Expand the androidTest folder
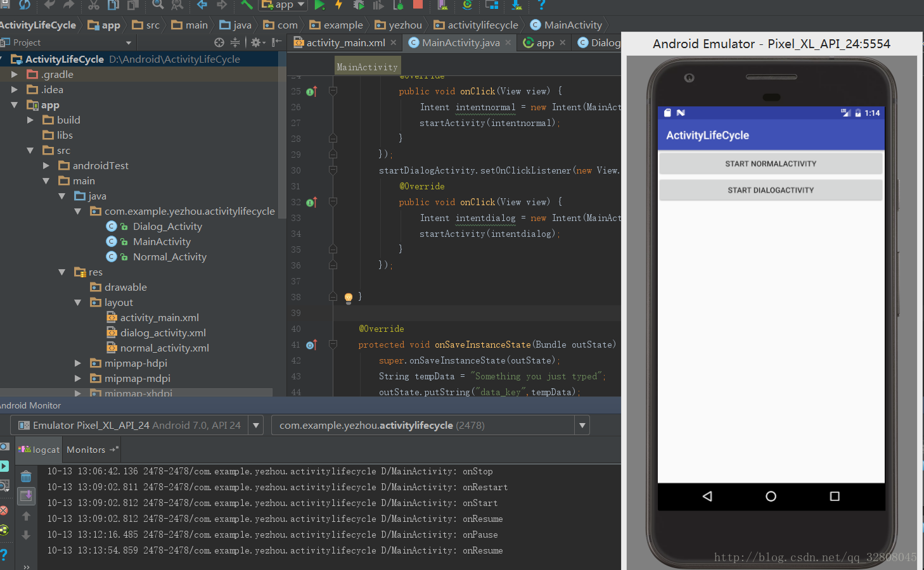This screenshot has width=924, height=570. point(46,165)
